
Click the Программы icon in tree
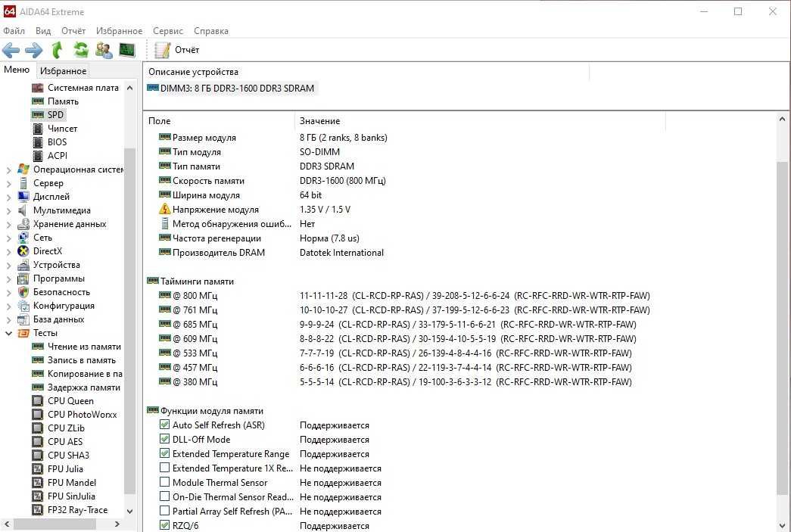click(x=23, y=278)
